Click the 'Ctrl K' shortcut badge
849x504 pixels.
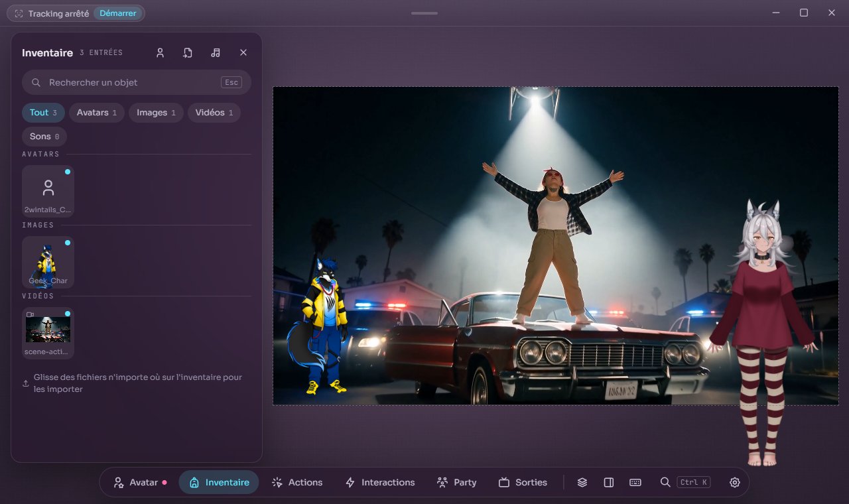coord(694,482)
